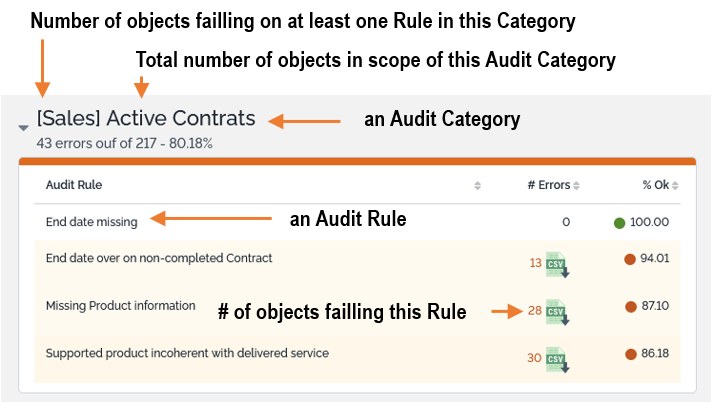Select End date over on non-completed Contract
Viewport: 711px width, 402px height.
tap(159, 258)
